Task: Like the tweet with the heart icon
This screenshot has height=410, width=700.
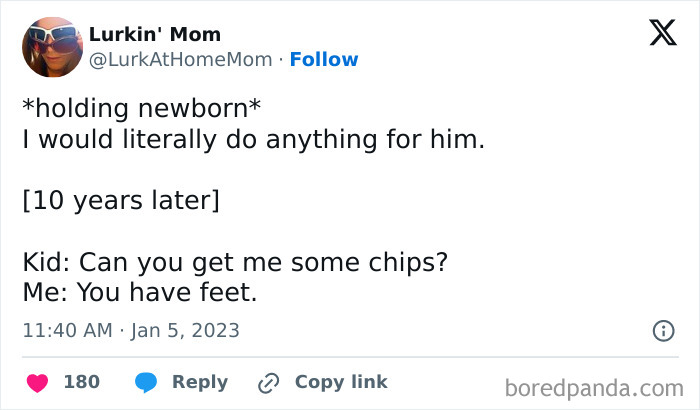Action: [x=37, y=382]
